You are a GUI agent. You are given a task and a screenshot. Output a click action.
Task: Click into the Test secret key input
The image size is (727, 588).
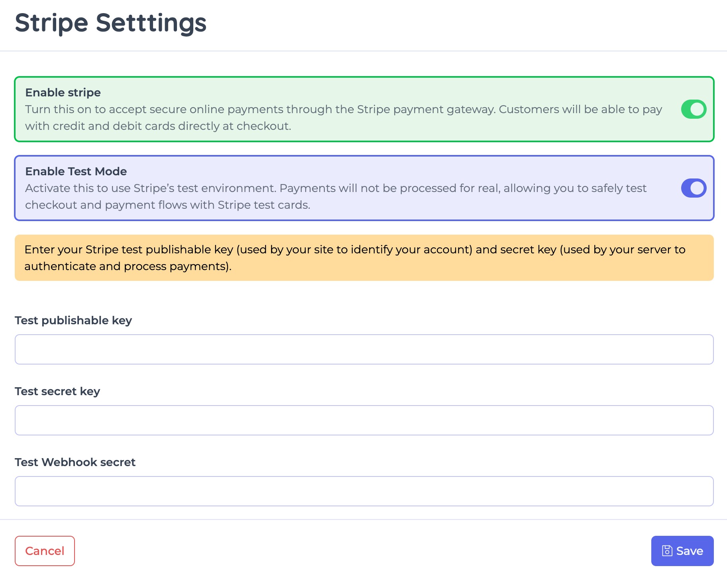point(364,420)
